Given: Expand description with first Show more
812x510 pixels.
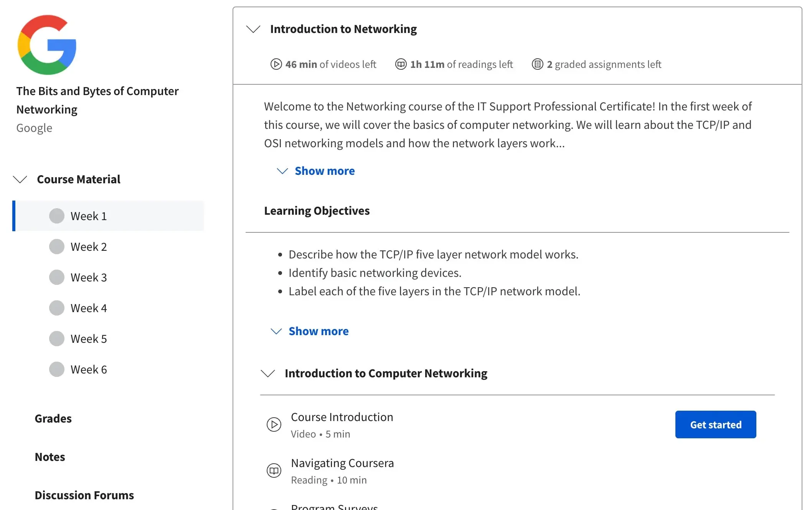Looking at the screenshot, I should point(324,171).
